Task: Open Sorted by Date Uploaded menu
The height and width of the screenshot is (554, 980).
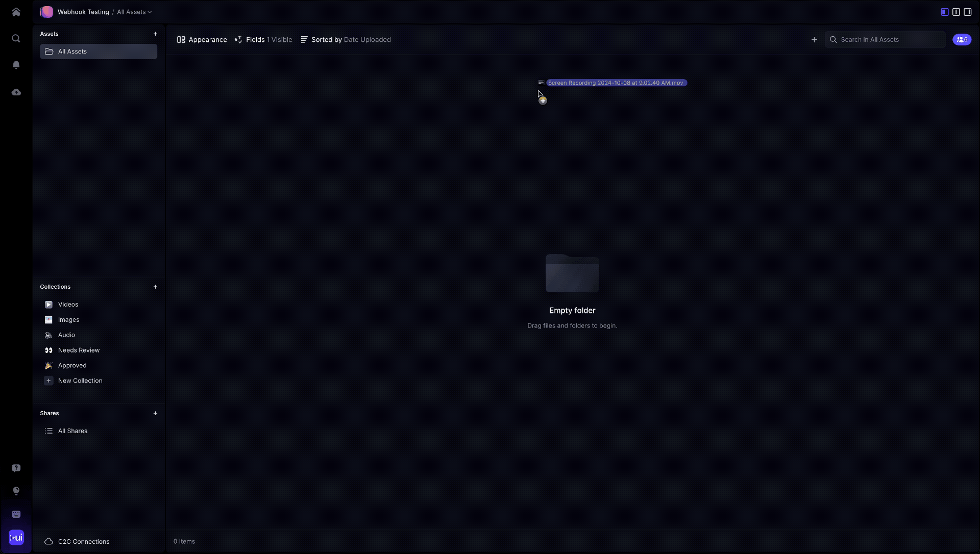Action: pyautogui.click(x=346, y=40)
